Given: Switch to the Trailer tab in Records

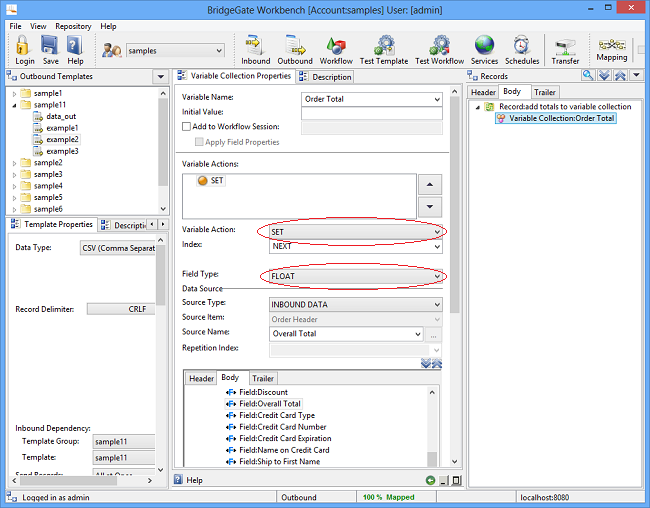Looking at the screenshot, I should (x=545, y=92).
